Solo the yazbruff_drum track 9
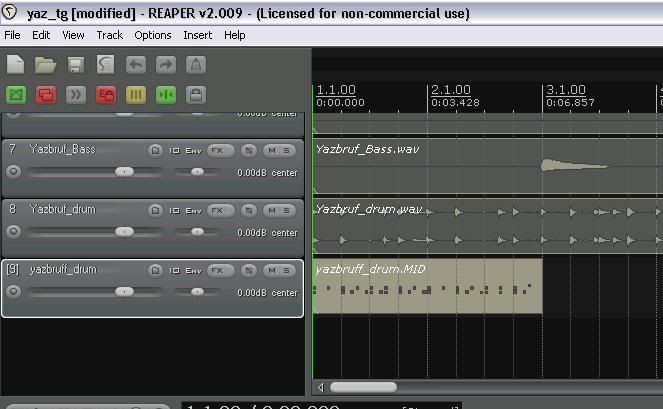Viewport: 663px width, 409px height. pos(287,271)
